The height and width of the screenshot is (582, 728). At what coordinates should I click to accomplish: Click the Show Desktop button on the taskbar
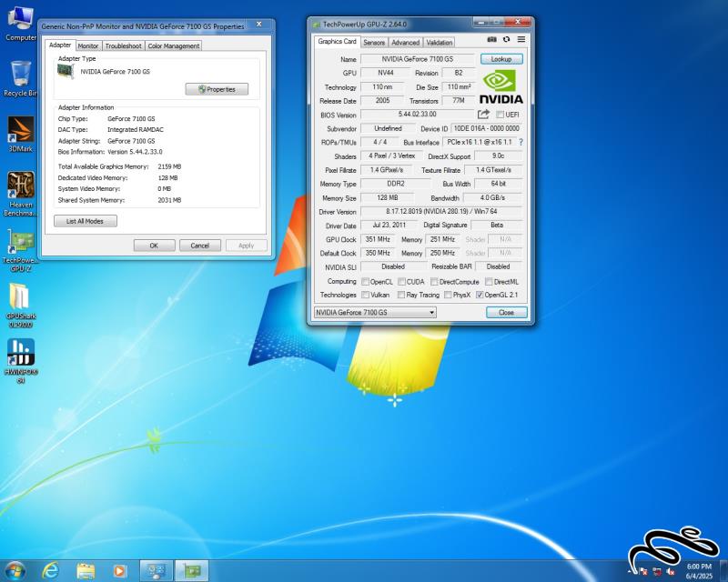tap(723, 571)
